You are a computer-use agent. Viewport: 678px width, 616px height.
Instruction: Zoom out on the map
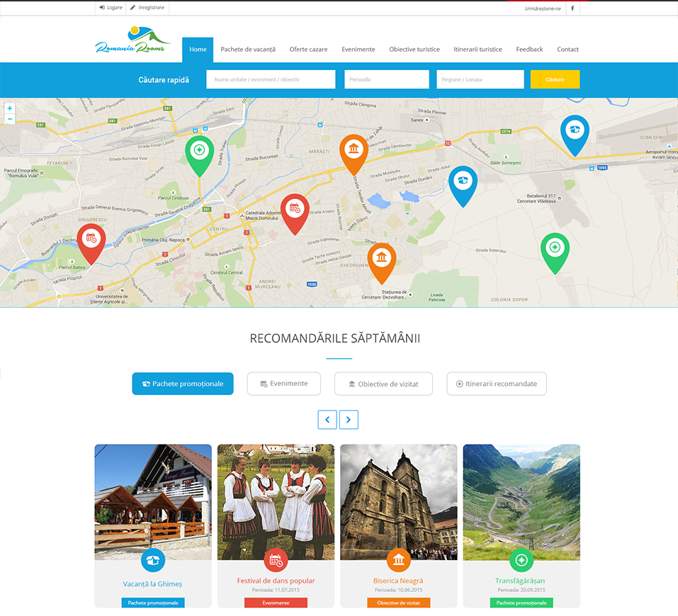[9, 119]
